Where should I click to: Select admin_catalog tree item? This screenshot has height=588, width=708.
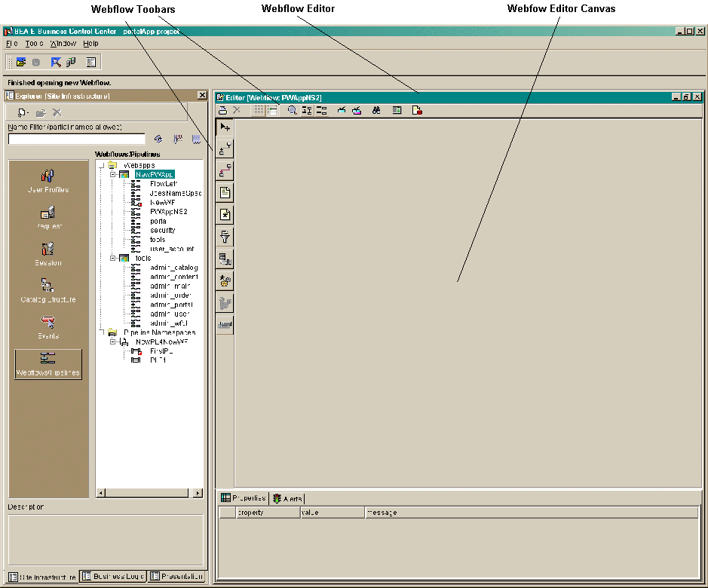click(x=174, y=268)
